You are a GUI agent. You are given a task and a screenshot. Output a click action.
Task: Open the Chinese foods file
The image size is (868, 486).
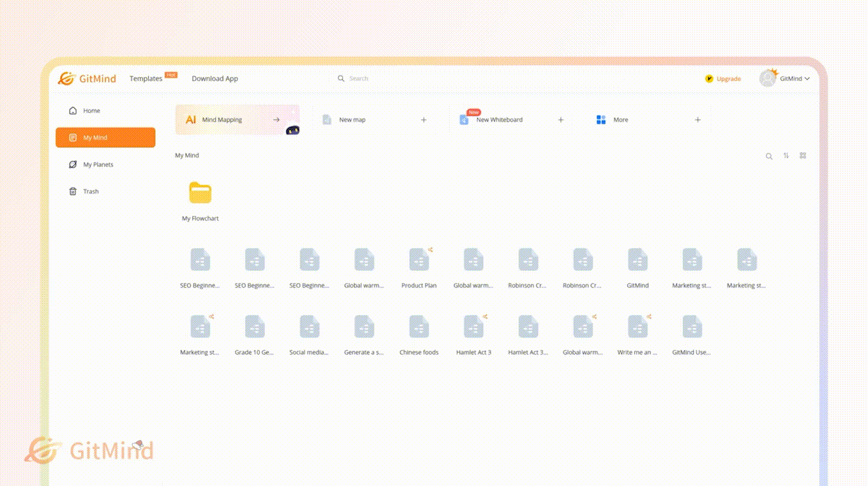[x=419, y=327]
